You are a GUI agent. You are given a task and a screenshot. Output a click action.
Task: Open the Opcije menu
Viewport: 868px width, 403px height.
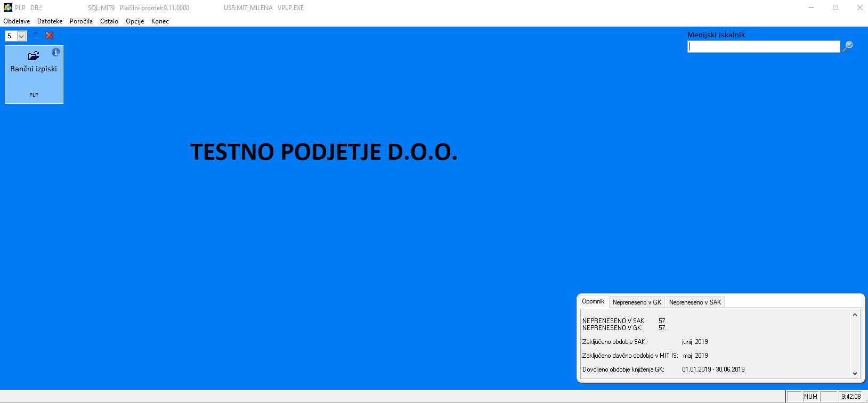coord(135,21)
